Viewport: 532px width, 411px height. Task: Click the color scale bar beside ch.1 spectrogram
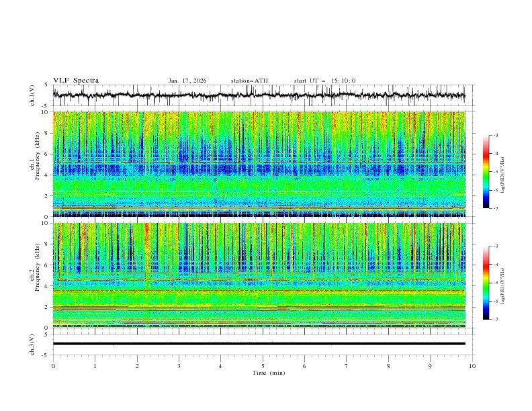point(486,172)
